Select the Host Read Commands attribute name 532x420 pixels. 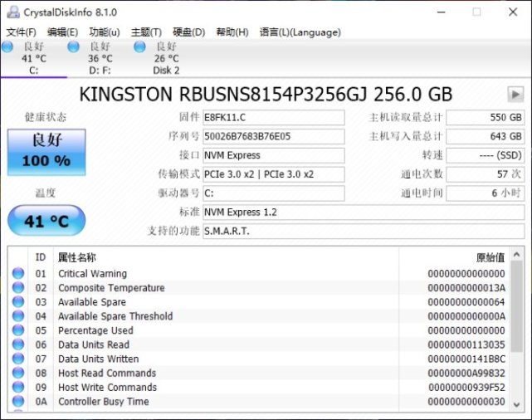click(x=107, y=374)
